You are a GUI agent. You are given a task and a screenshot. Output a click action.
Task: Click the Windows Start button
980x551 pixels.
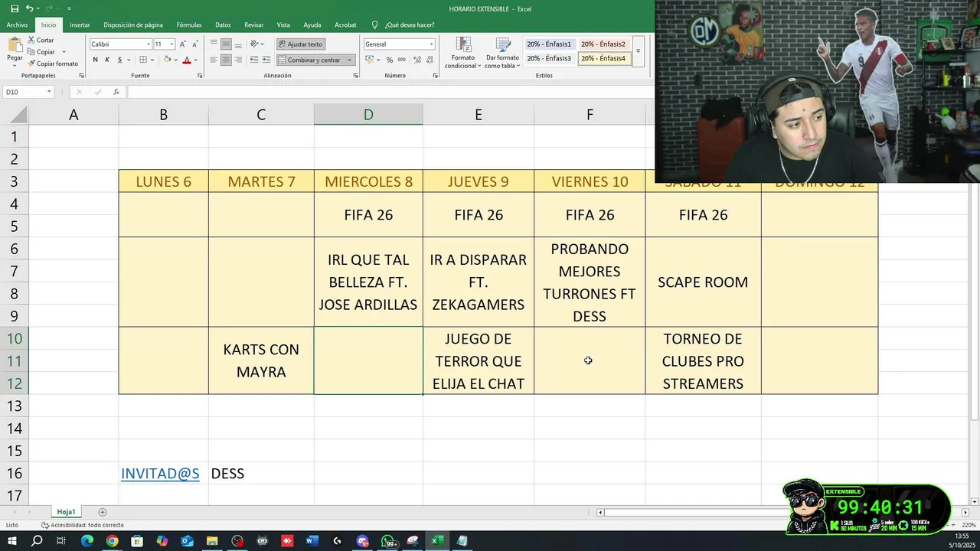pyautogui.click(x=12, y=541)
